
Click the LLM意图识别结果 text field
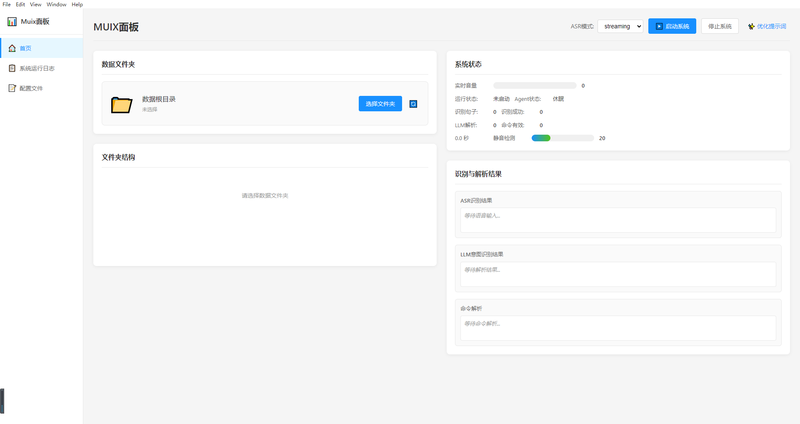[x=616, y=273]
